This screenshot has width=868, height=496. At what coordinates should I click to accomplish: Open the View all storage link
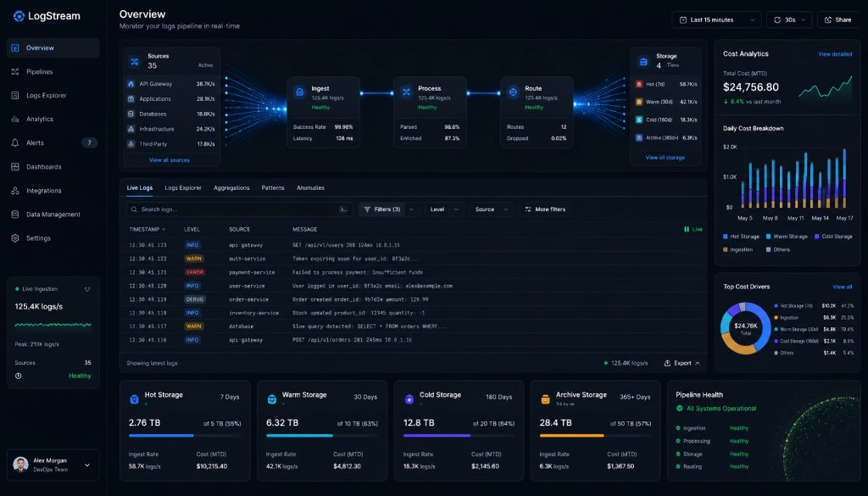tap(665, 157)
